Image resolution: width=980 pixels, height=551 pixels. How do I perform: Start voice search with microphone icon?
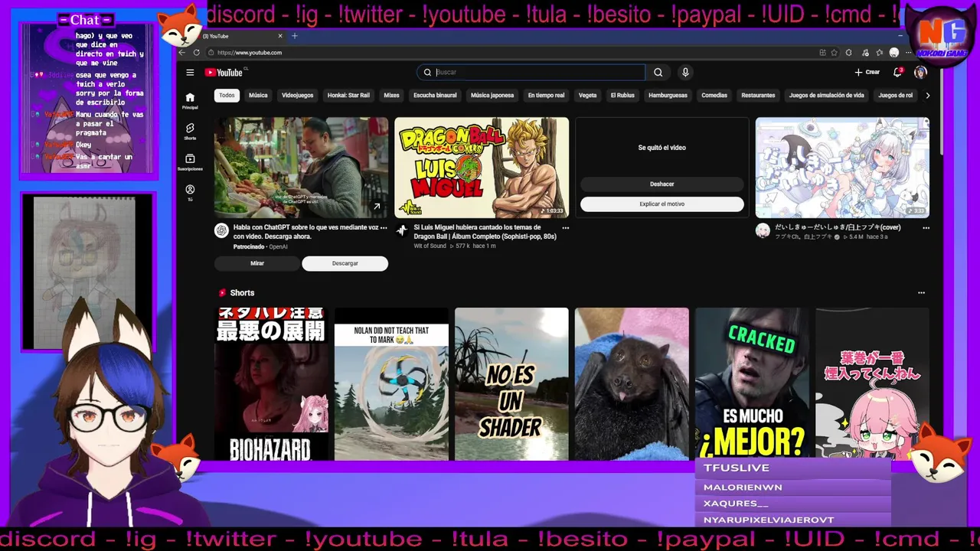click(685, 72)
